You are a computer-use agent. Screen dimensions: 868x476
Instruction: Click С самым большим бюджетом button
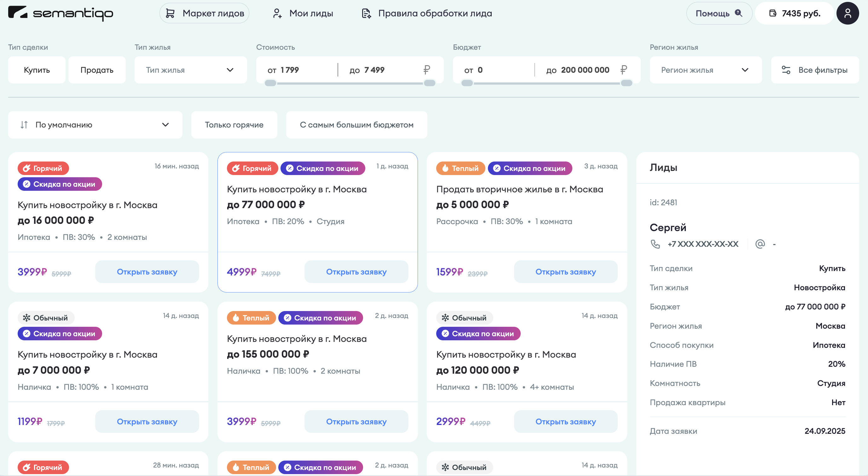coord(356,125)
